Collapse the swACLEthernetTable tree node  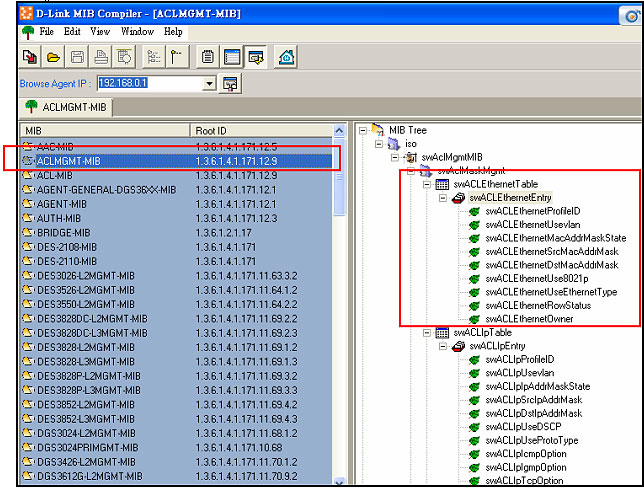tap(426, 185)
